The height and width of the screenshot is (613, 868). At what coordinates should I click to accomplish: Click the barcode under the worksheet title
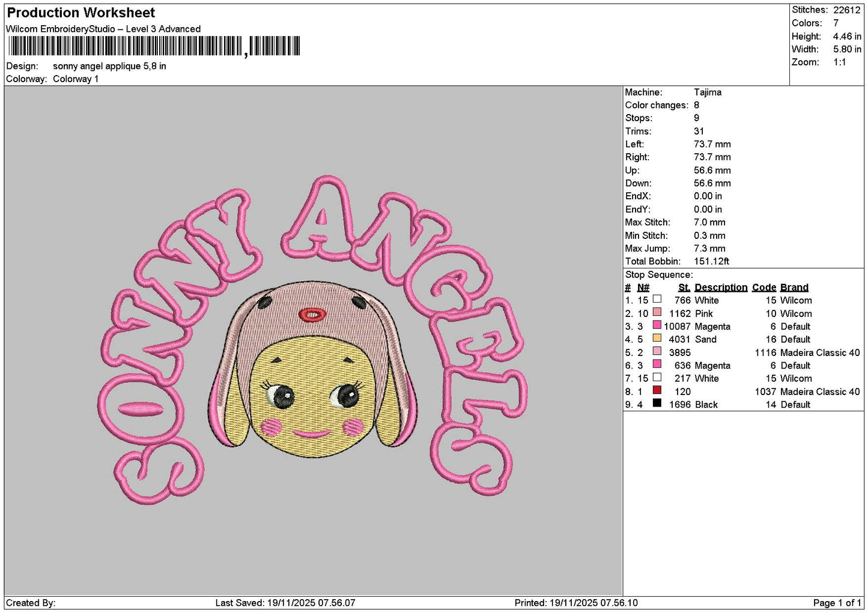click(x=153, y=46)
